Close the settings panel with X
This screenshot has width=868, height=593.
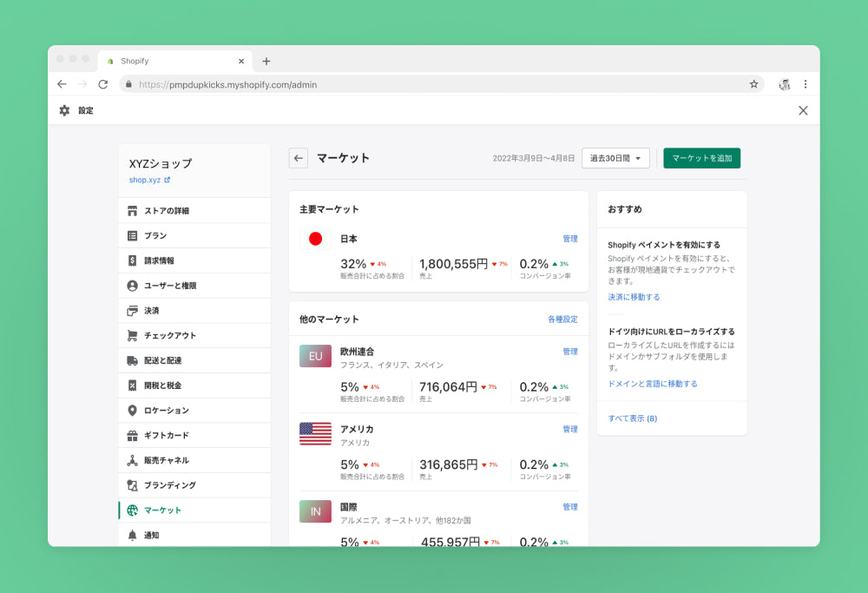point(803,110)
